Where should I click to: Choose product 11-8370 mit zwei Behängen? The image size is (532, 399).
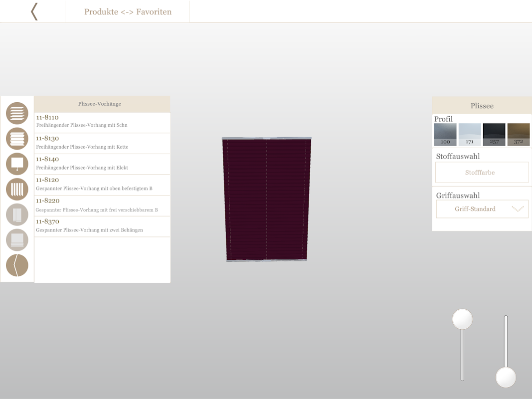tap(102, 226)
